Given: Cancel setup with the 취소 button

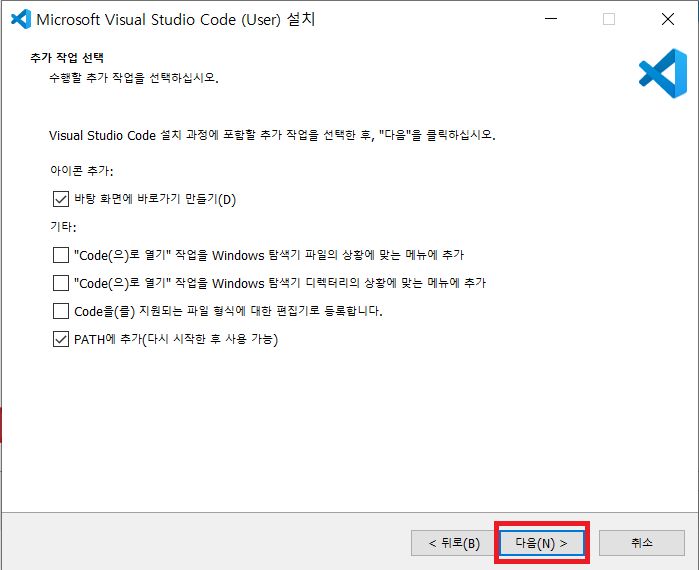Looking at the screenshot, I should (641, 543).
